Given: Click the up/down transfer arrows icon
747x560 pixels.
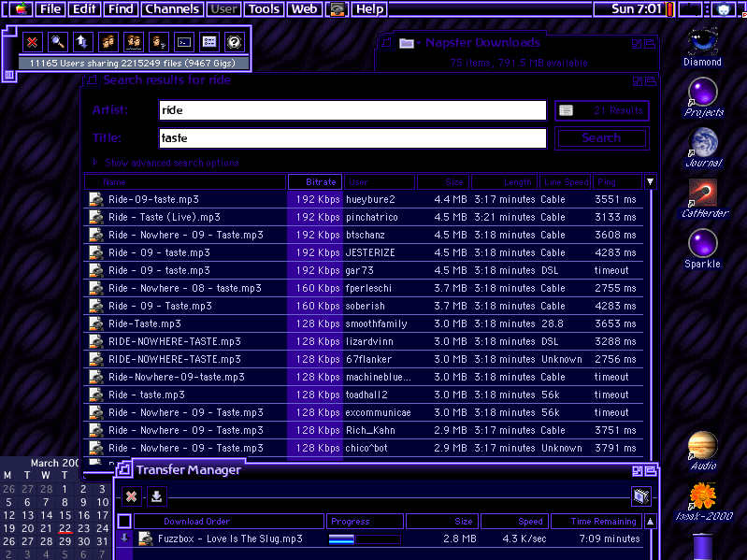Looking at the screenshot, I should tap(83, 42).
